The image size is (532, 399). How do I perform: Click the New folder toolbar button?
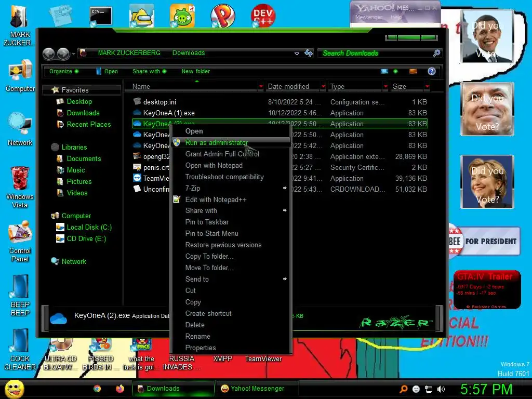click(196, 71)
